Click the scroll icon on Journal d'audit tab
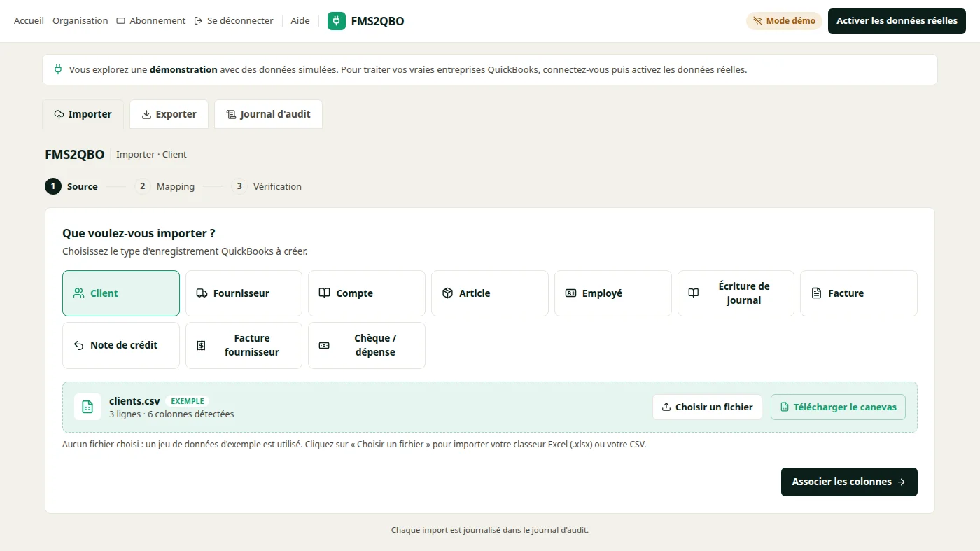Image resolution: width=980 pixels, height=551 pixels. tap(231, 114)
